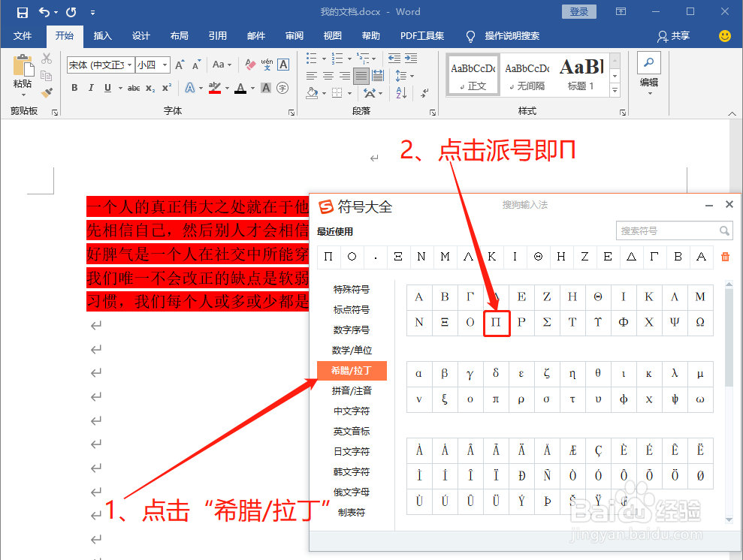743x560 pixels.
Task: Paste clipboard content using the 粘贴 button
Action: (x=23, y=74)
